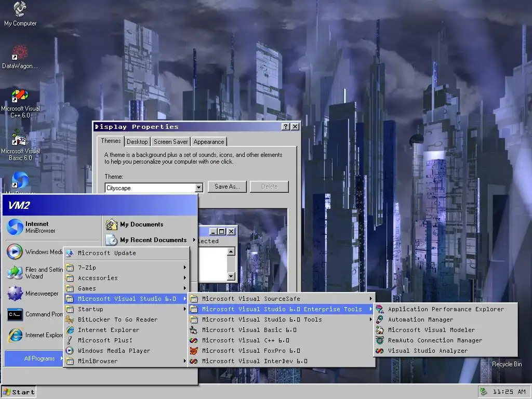Click the Display Properties help question button

tap(286, 127)
